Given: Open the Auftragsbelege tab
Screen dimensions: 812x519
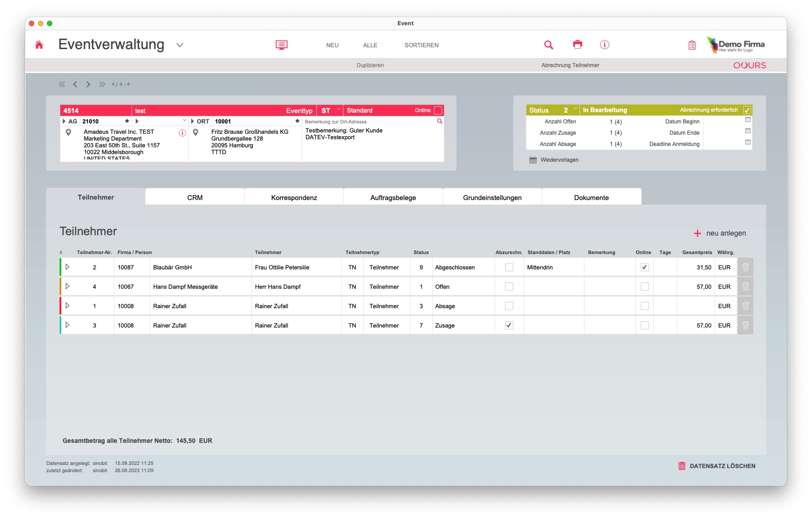Looking at the screenshot, I should (x=393, y=197).
